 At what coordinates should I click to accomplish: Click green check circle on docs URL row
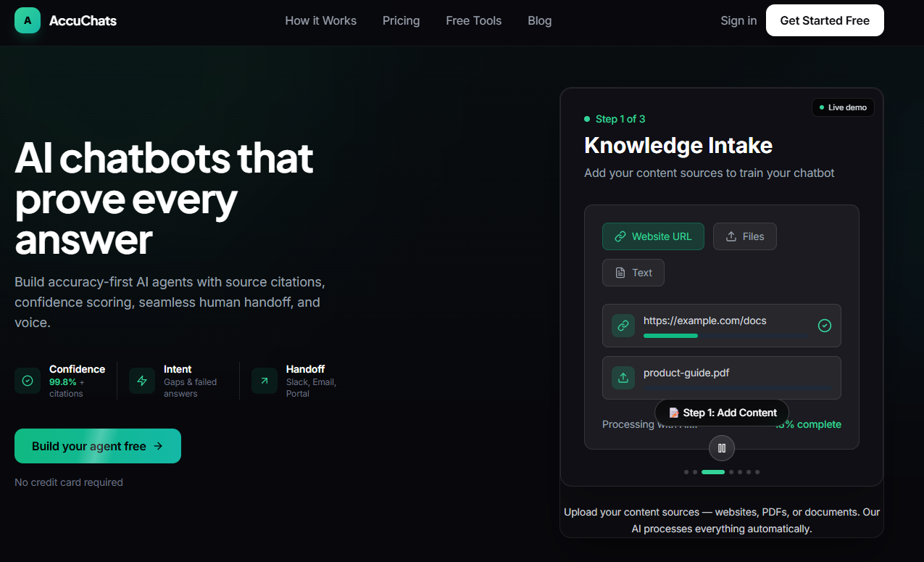824,326
